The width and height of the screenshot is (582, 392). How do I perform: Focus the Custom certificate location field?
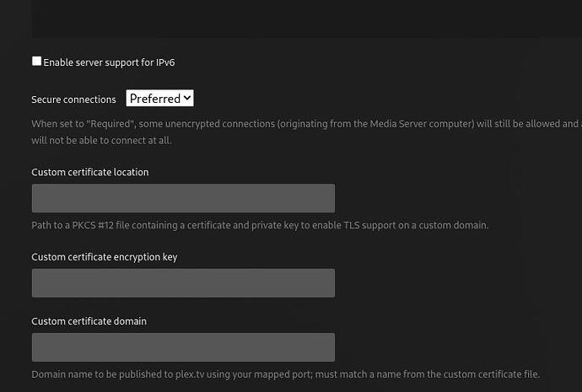(x=183, y=198)
